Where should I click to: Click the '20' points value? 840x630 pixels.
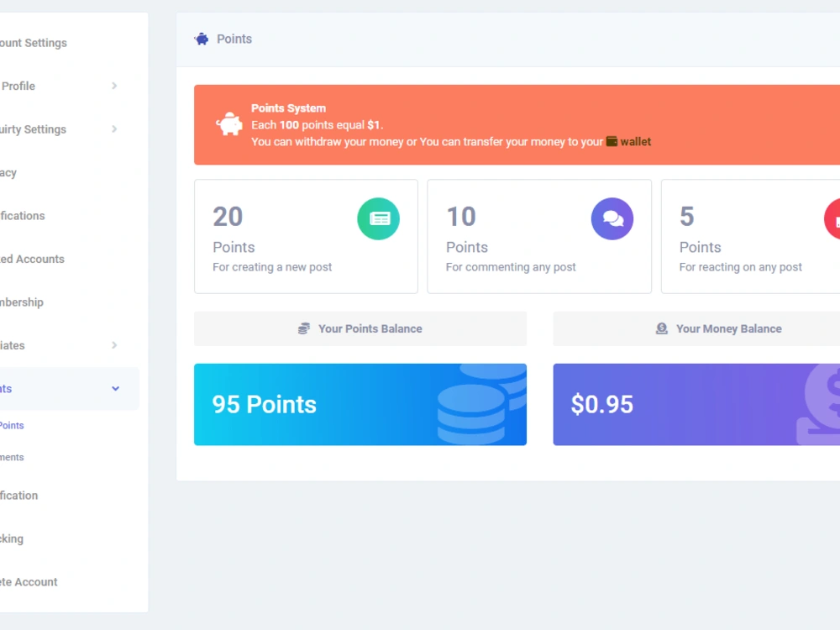pyautogui.click(x=228, y=217)
